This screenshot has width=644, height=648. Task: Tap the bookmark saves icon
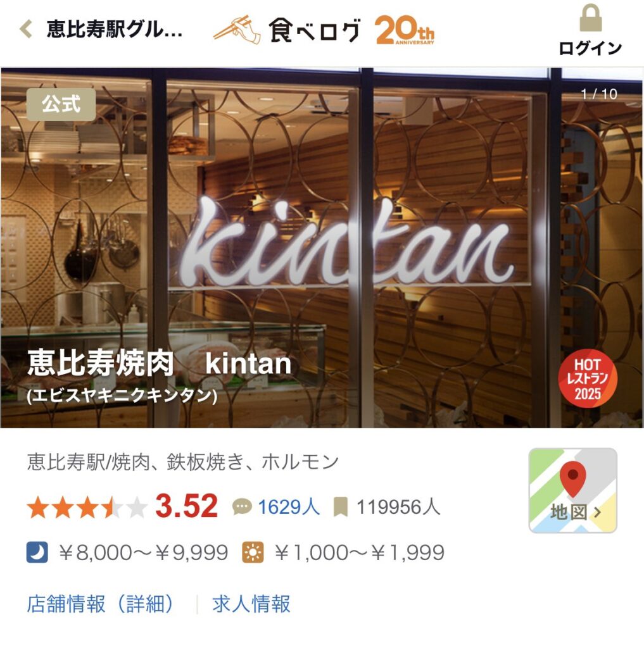tap(341, 507)
